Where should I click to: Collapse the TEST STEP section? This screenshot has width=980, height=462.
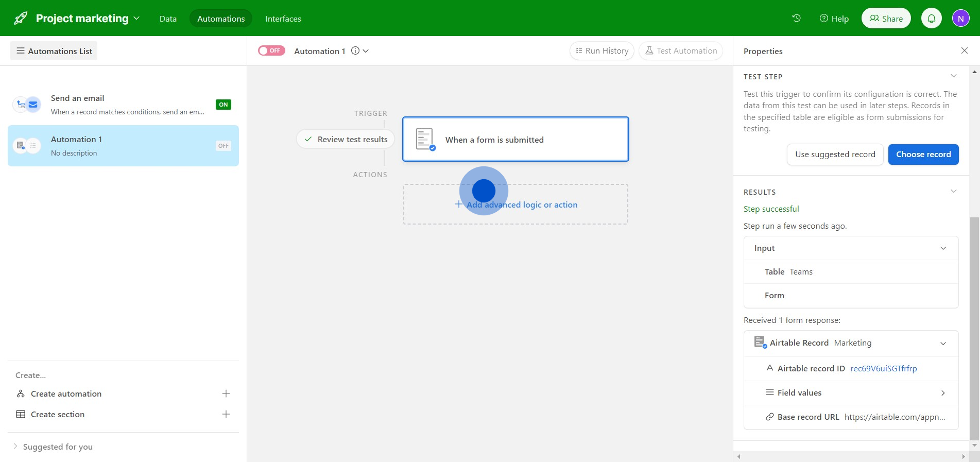[954, 76]
